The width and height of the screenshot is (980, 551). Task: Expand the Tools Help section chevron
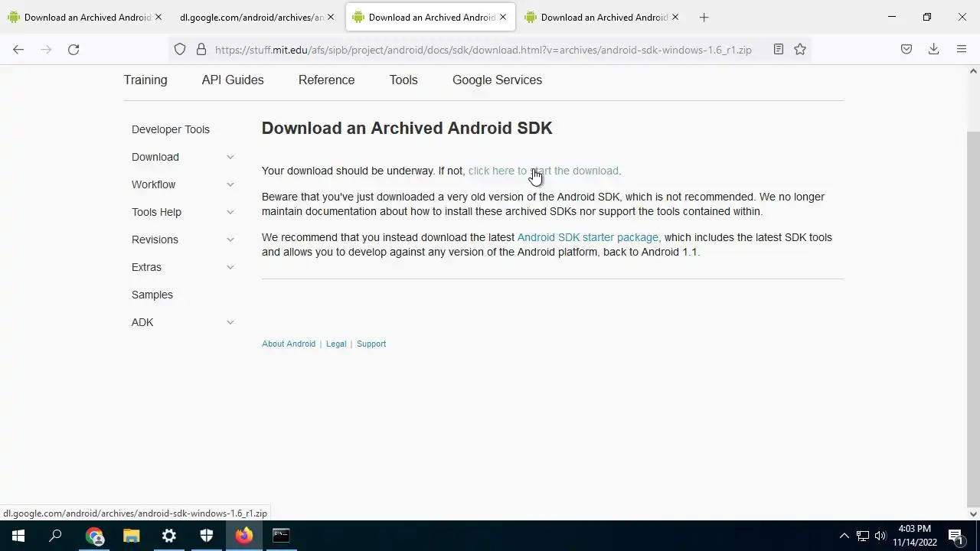(x=230, y=212)
